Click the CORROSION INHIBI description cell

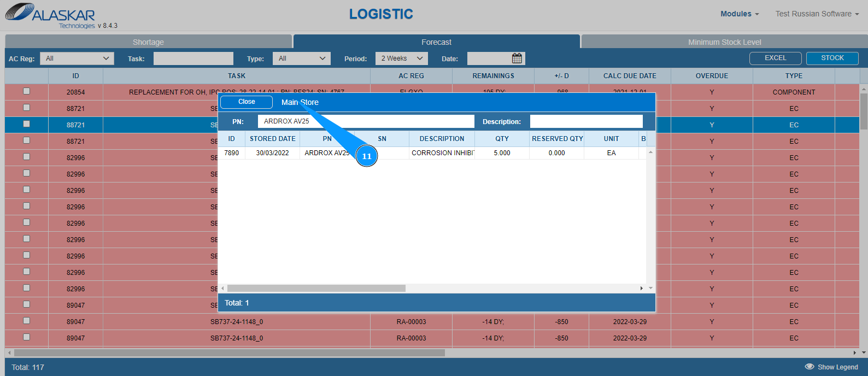coord(442,153)
